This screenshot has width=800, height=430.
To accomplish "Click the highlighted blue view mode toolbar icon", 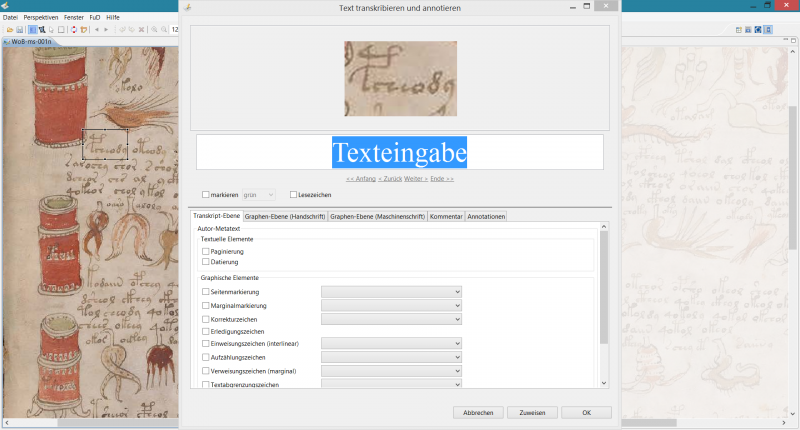I will (x=32, y=30).
